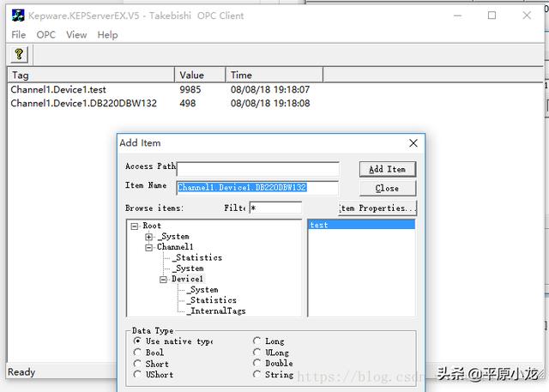Click the Add Item button
The image size is (549, 392).
(388, 169)
